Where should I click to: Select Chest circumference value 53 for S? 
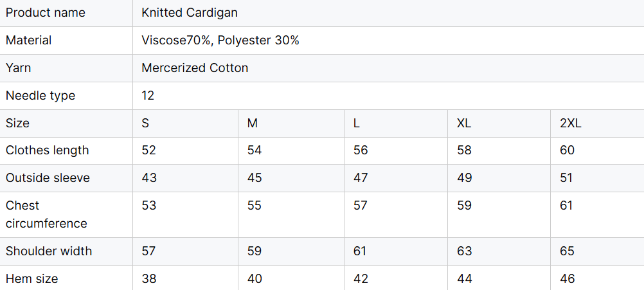pyautogui.click(x=148, y=206)
